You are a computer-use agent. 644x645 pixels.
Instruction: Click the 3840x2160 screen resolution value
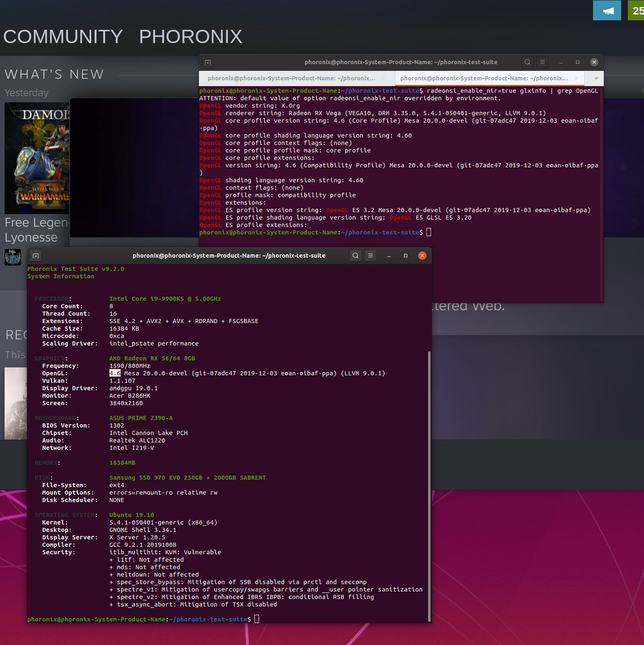click(x=126, y=403)
